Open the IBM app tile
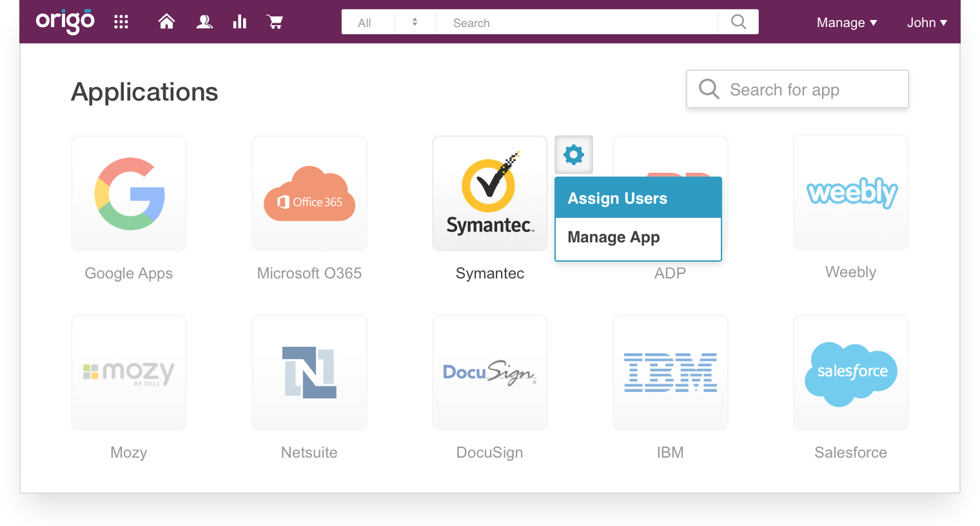Screen dimensions: 980x526 coord(671,373)
